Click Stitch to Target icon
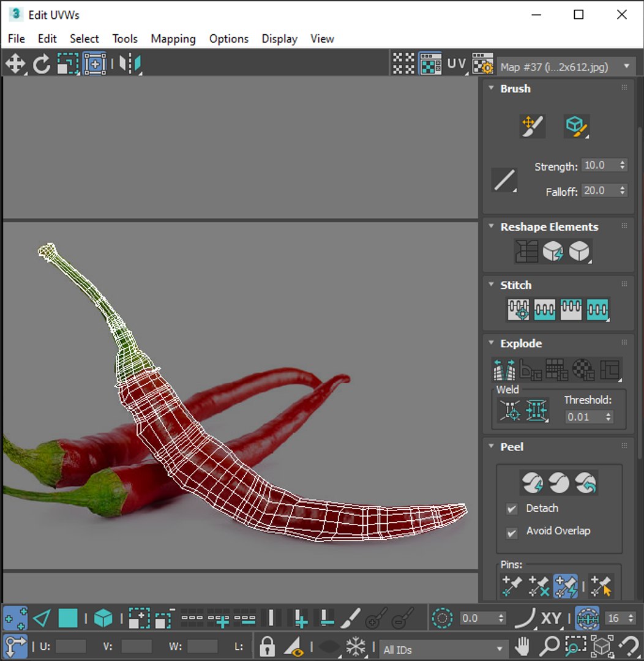Viewport: 644px width, 661px height. (519, 310)
